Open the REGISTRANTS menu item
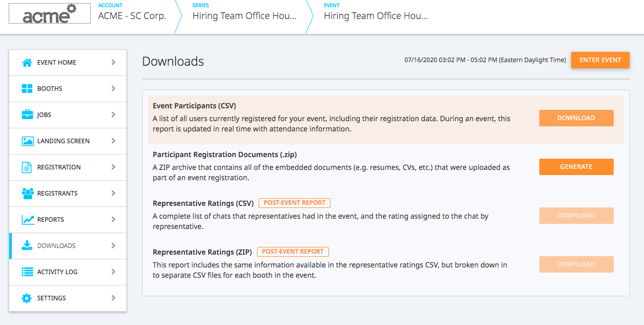Viewport: 644px width, 325px height. tap(68, 194)
